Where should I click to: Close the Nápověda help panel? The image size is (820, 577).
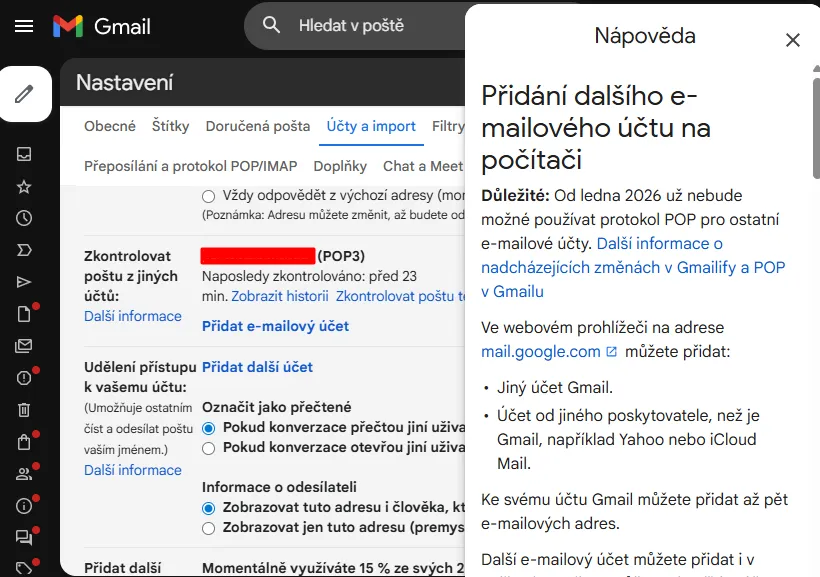click(792, 40)
